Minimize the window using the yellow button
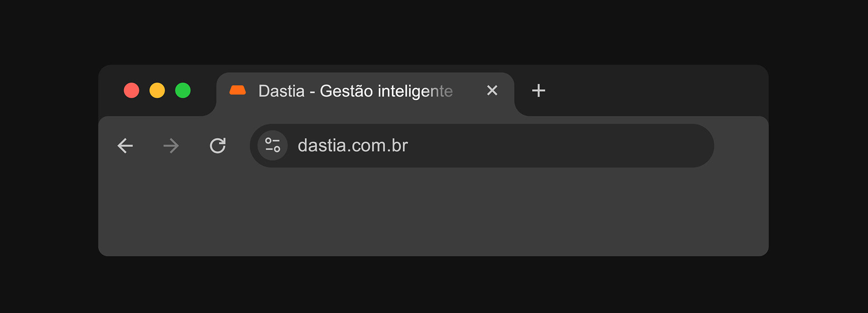 pyautogui.click(x=157, y=90)
